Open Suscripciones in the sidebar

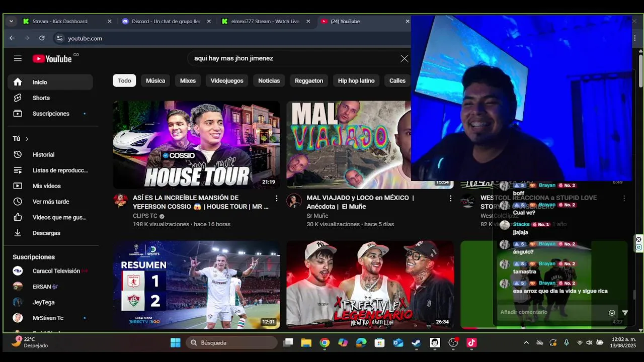tap(50, 113)
